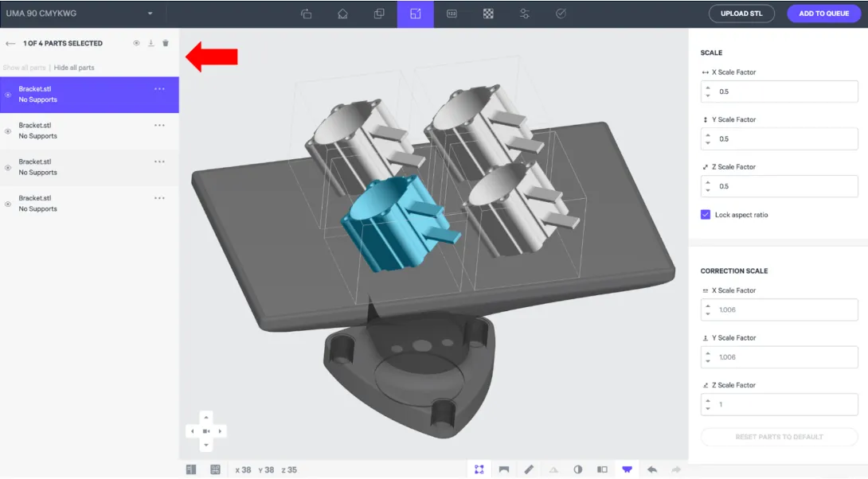The height and width of the screenshot is (479, 868).
Task: Go back with the left arrow icon
Action: click(x=10, y=43)
